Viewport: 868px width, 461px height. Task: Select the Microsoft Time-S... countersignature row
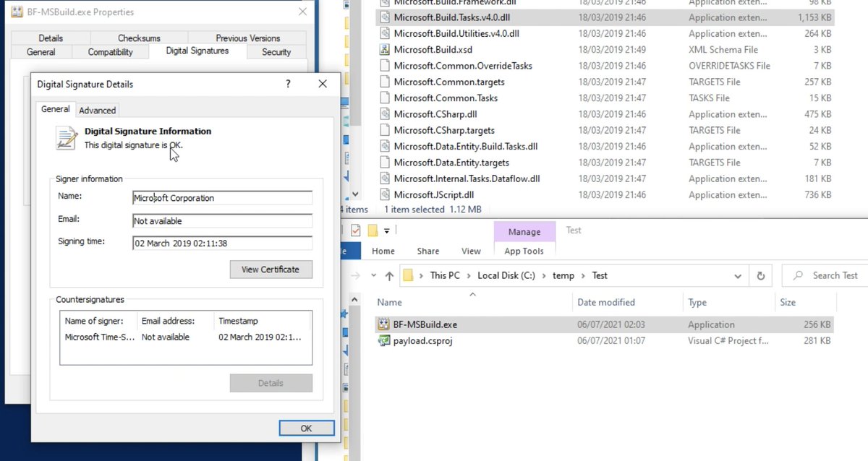(186, 337)
